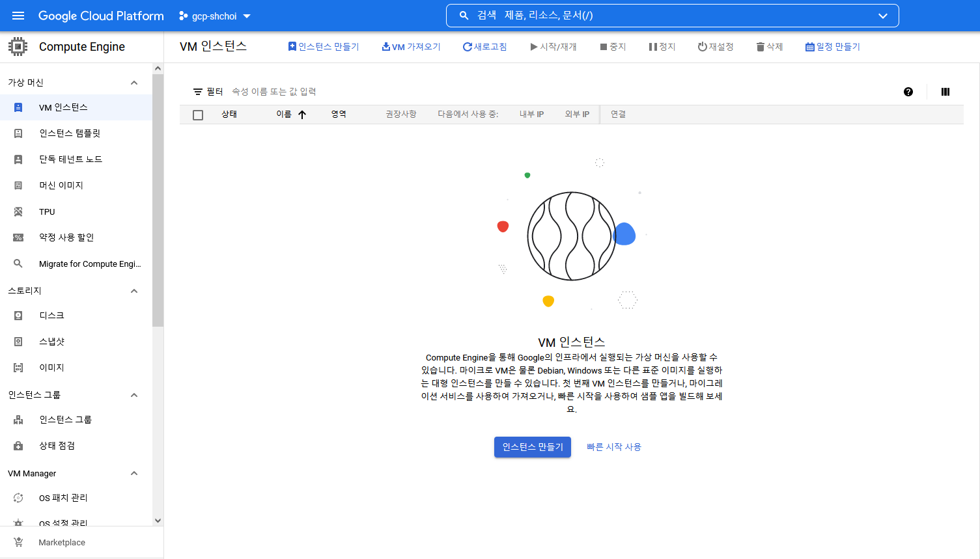The width and height of the screenshot is (980, 559).
Task: Click 재설정 reset toolbar button
Action: (x=716, y=47)
